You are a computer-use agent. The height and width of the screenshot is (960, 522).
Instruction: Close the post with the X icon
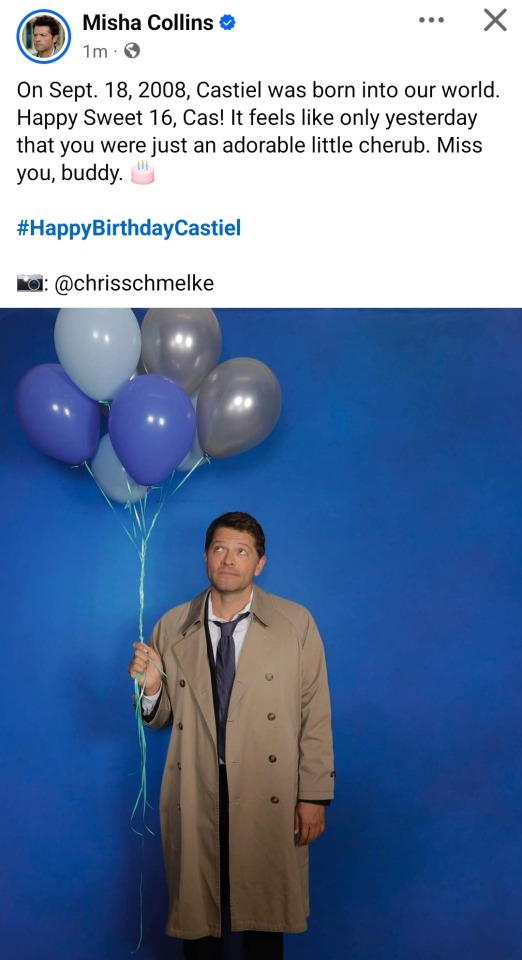click(x=495, y=20)
